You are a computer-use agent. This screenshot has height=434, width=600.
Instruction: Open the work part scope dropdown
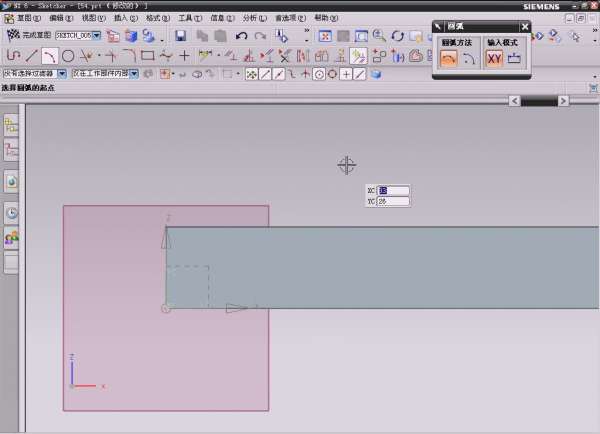[x=135, y=74]
